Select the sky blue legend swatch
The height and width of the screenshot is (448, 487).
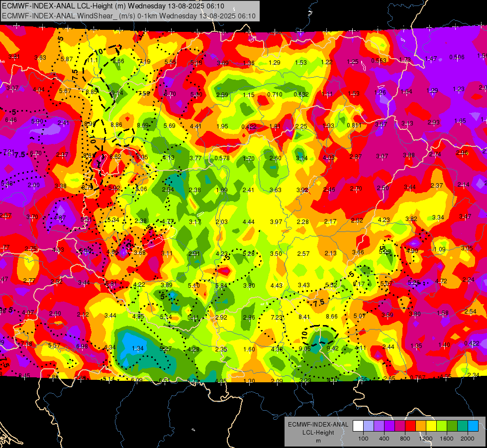point(473,426)
